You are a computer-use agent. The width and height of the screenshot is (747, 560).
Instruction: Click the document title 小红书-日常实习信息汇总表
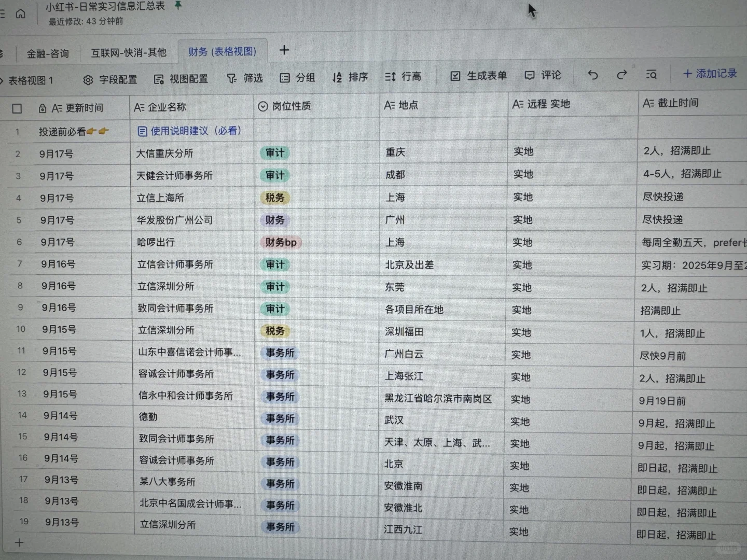tap(105, 6)
